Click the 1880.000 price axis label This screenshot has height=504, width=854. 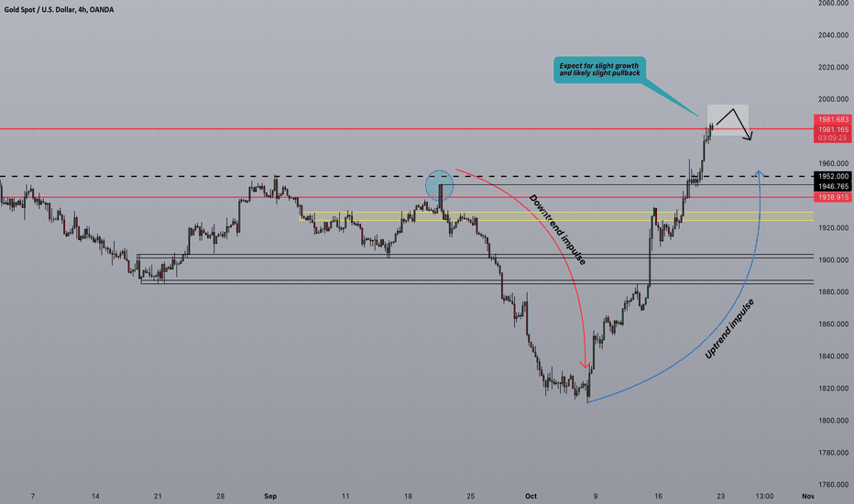833,292
